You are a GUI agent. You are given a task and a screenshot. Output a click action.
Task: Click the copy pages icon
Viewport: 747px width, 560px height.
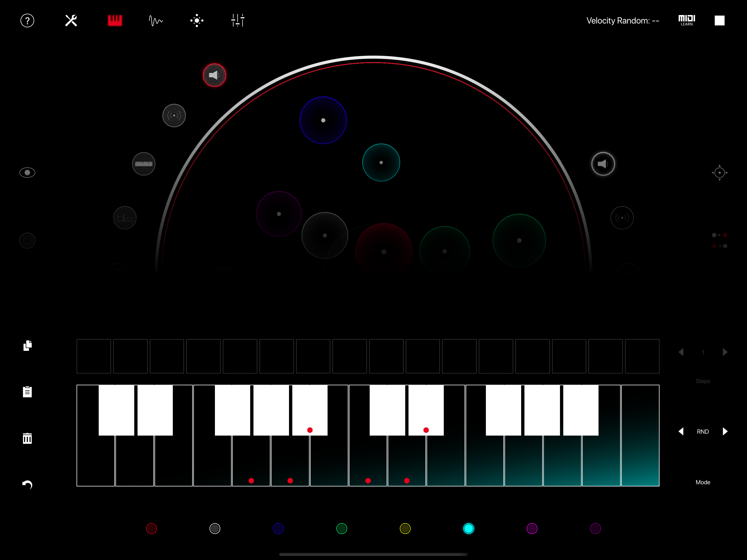(x=27, y=346)
